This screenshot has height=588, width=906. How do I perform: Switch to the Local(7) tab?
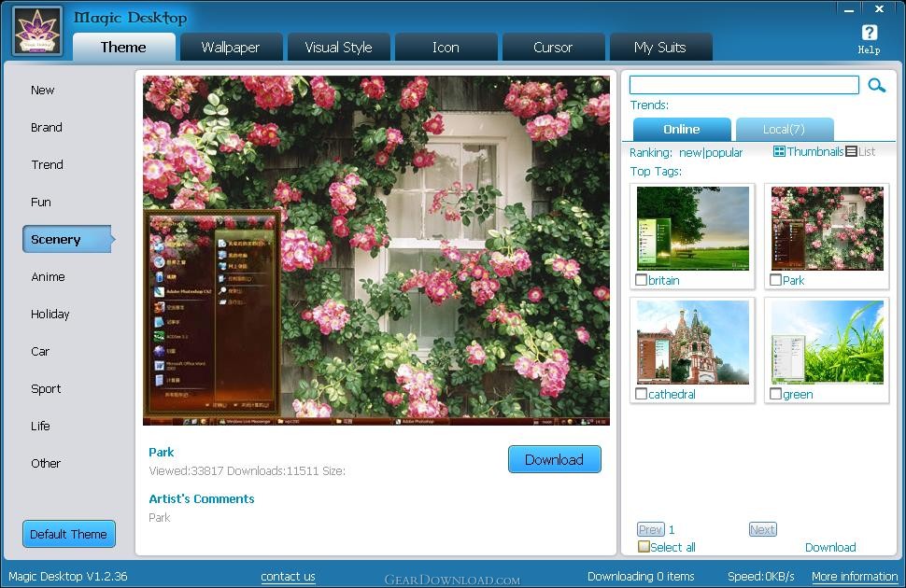pyautogui.click(x=784, y=130)
